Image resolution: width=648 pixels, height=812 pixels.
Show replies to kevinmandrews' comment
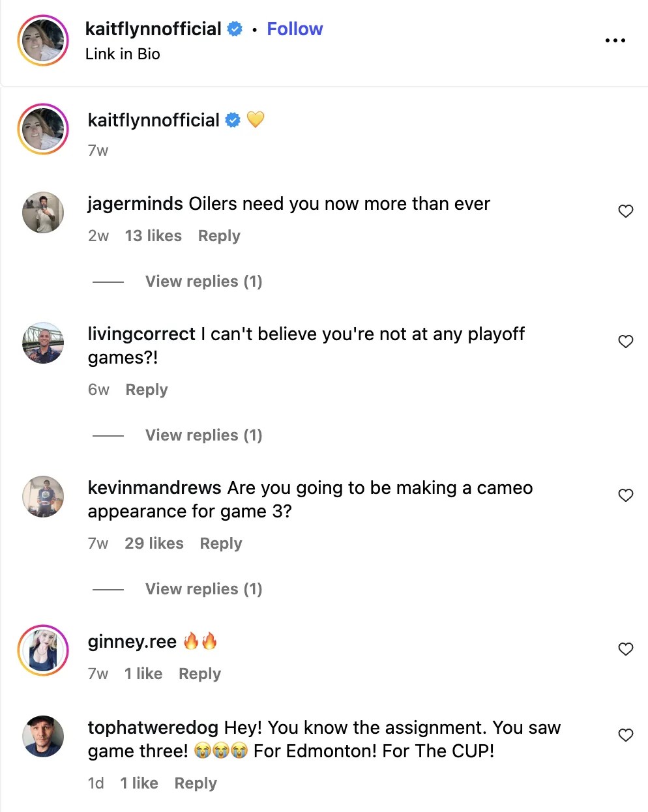(x=203, y=588)
